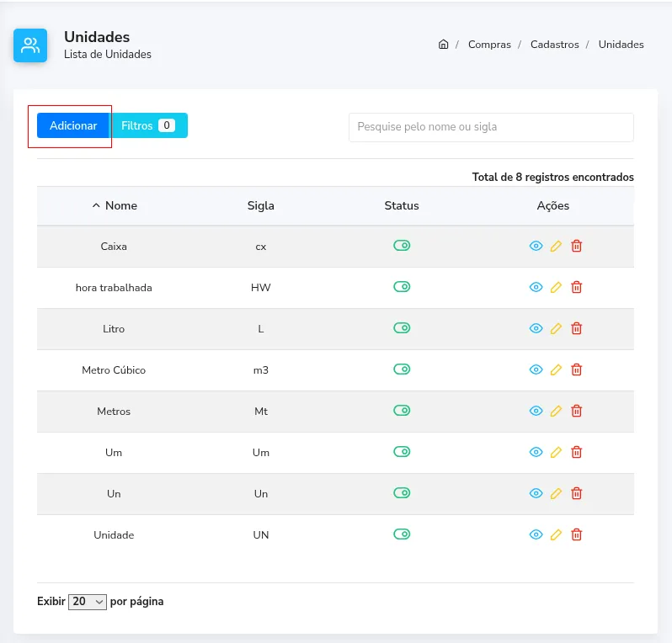Toggle status for Metro Cúbico
The height and width of the screenshot is (643, 672).
click(402, 369)
